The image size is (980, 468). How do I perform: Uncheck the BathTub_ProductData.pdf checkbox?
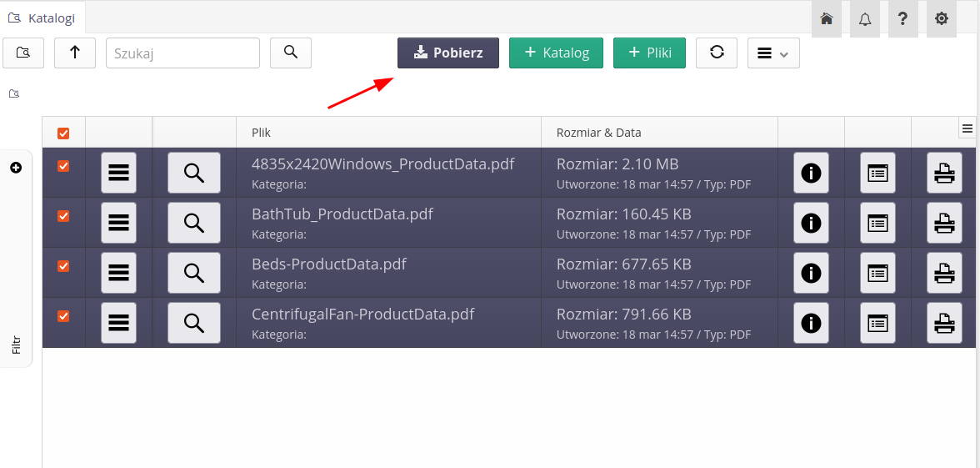click(x=63, y=216)
